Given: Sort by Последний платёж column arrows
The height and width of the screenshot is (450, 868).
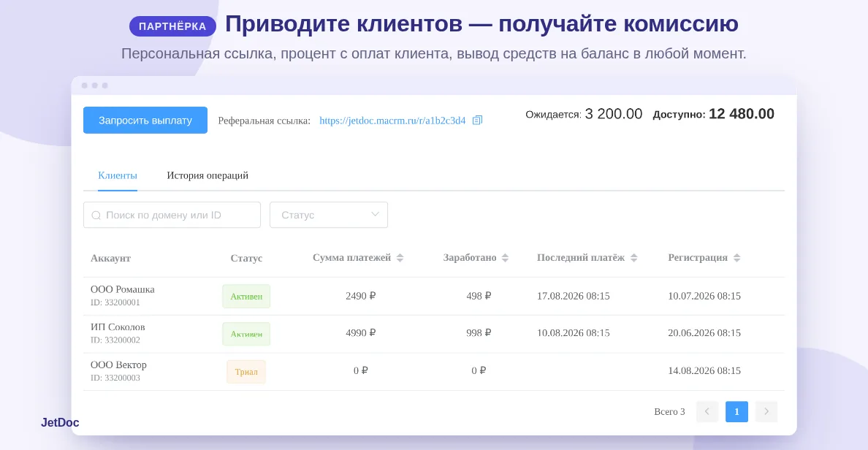Looking at the screenshot, I should coord(634,258).
